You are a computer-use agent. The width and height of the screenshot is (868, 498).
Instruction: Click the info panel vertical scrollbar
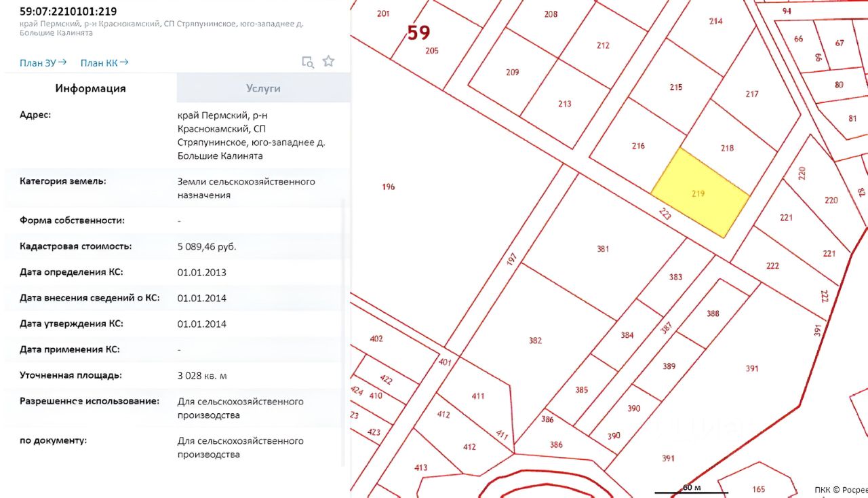343,332
